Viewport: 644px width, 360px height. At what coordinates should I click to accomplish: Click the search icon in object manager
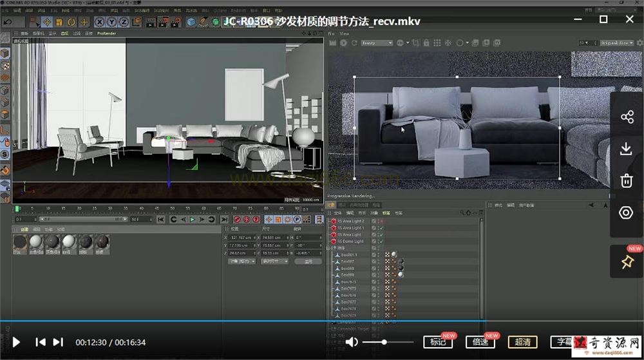[x=462, y=213]
